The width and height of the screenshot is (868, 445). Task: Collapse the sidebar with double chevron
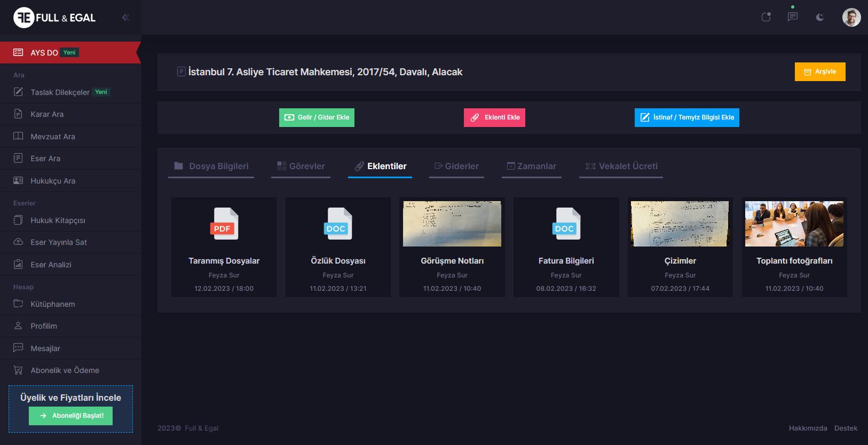(125, 18)
